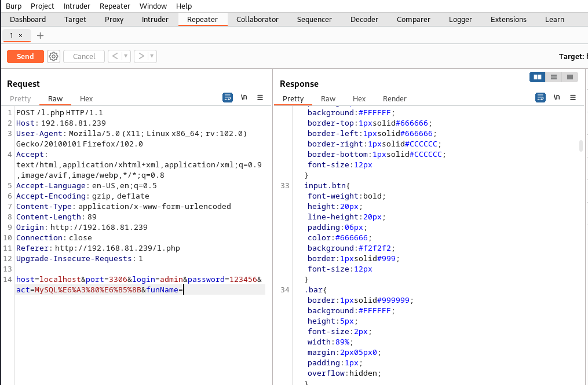Screen dimensions: 588x385
Task: Expand the forward history dropdown arrow
Action: (x=152, y=56)
